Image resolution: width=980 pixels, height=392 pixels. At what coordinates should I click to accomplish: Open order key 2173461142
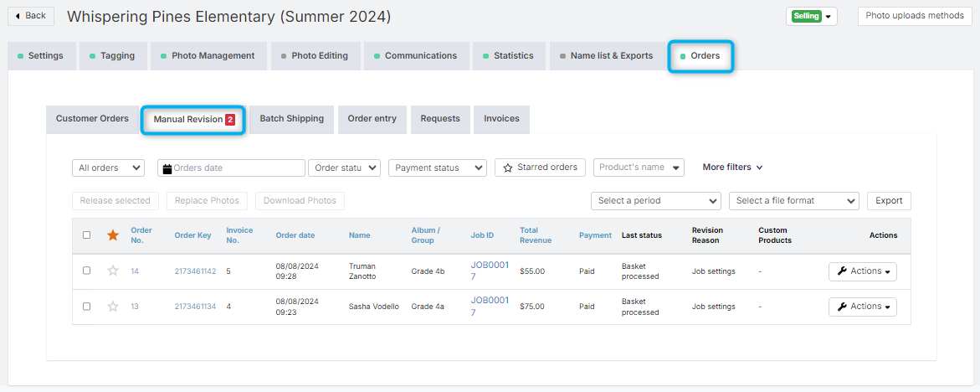pyautogui.click(x=195, y=271)
